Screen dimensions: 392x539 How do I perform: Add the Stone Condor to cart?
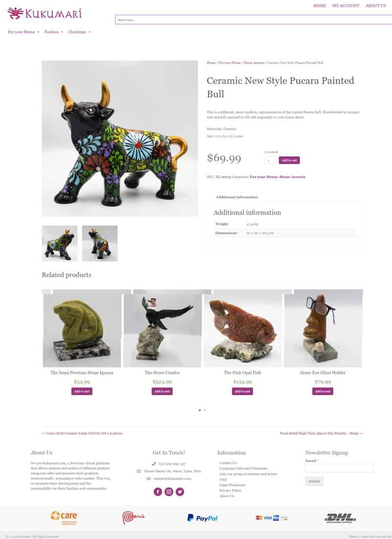[x=162, y=391]
